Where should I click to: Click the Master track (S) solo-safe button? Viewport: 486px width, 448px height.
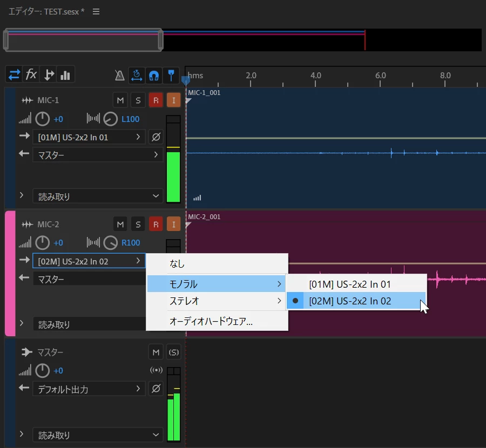173,352
